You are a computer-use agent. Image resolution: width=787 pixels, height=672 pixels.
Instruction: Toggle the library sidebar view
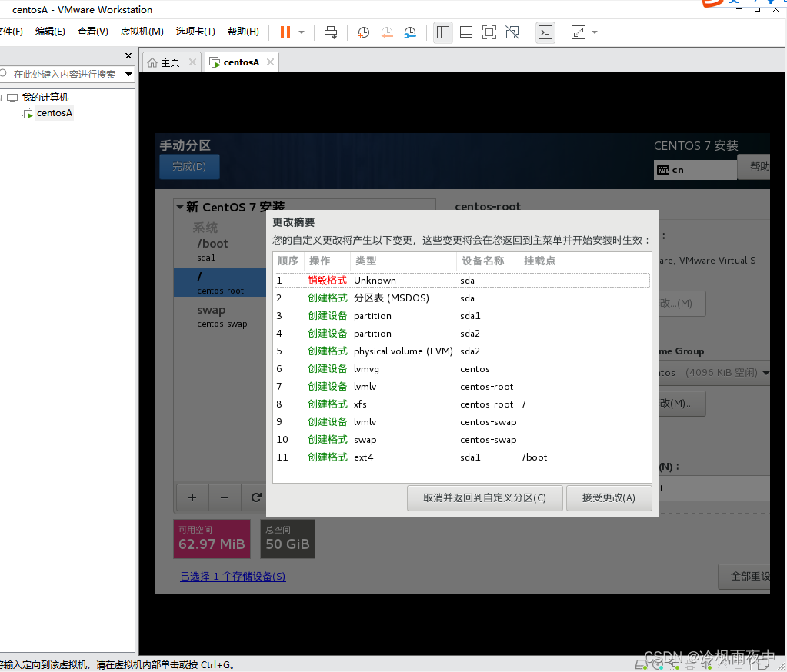(442, 32)
